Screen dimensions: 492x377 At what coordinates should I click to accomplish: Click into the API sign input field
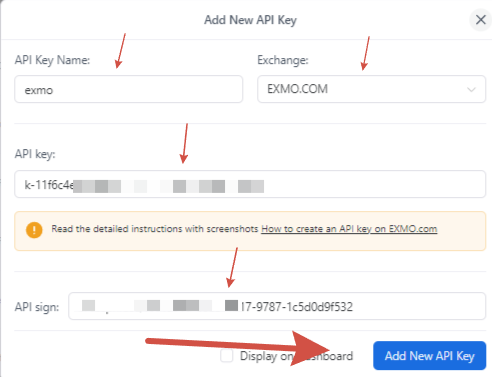click(x=277, y=306)
